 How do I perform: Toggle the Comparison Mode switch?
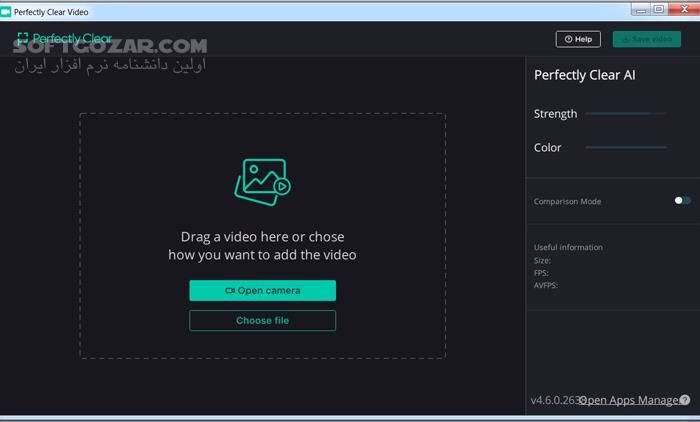coord(683,201)
